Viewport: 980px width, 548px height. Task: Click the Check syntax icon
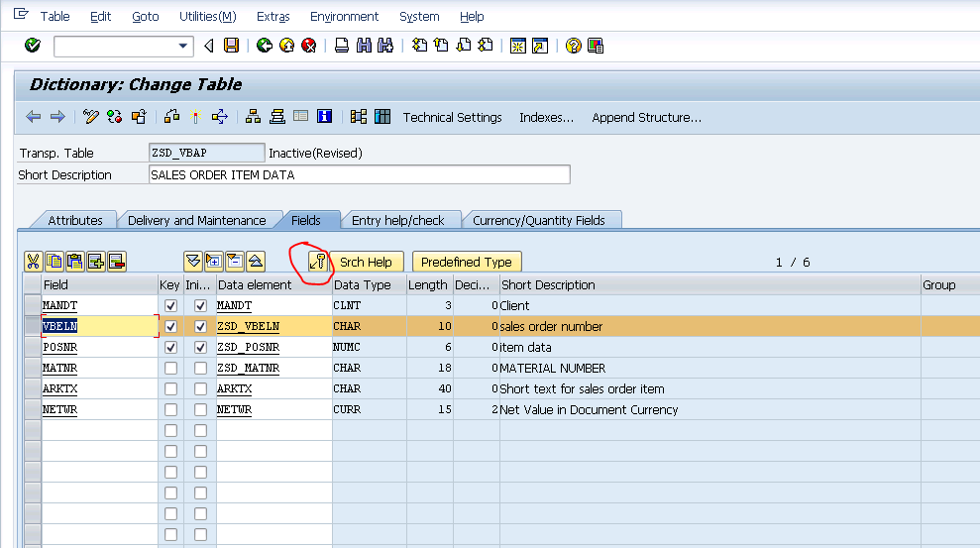point(171,117)
